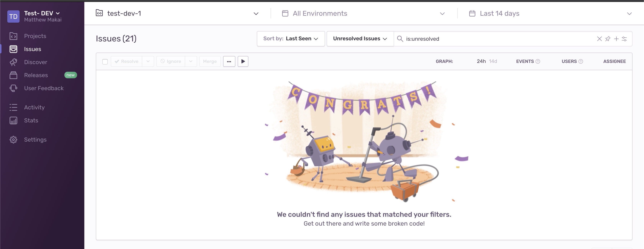Click the Projects sidebar icon
This screenshot has height=249, width=644.
coord(14,36)
